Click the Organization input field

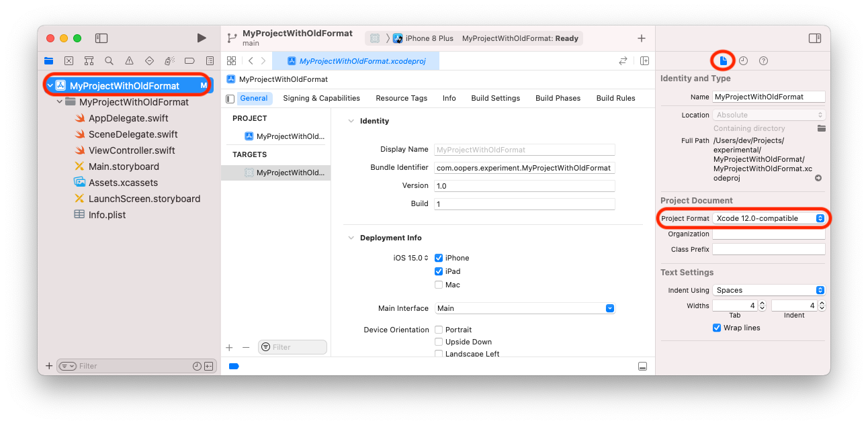pos(769,234)
